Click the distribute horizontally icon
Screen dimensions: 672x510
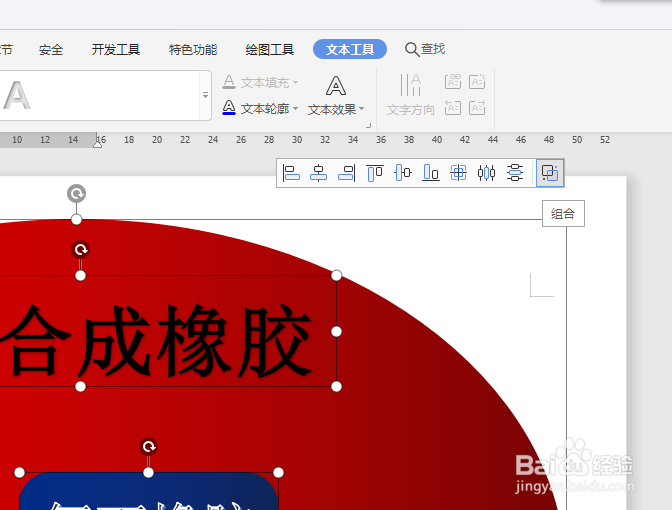point(486,173)
